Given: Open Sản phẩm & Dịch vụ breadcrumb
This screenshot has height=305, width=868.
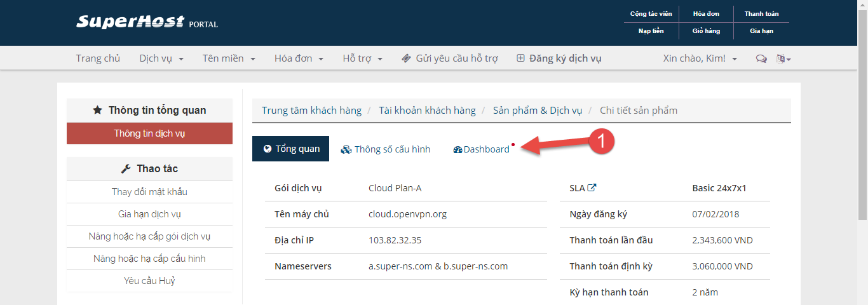Looking at the screenshot, I should coord(537,110).
